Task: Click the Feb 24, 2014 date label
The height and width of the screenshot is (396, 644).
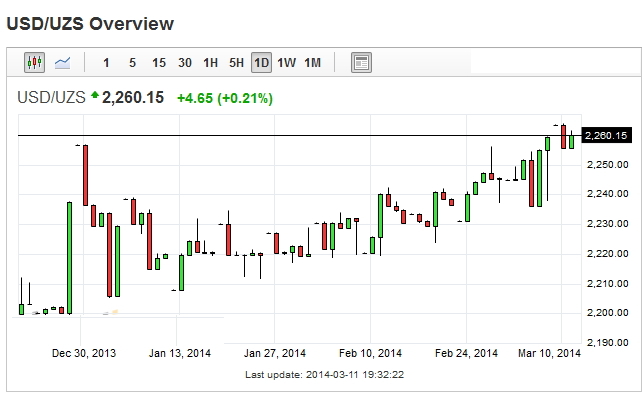Action: (467, 353)
